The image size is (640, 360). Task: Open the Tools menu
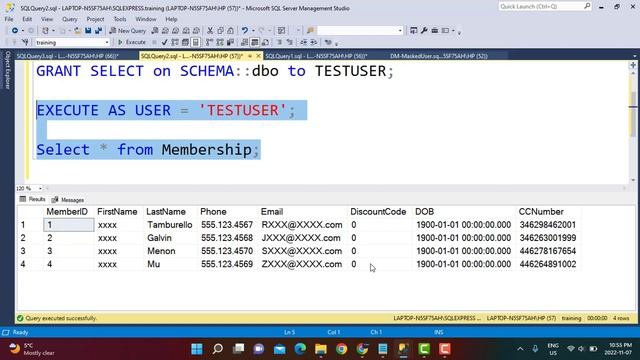(x=120, y=19)
